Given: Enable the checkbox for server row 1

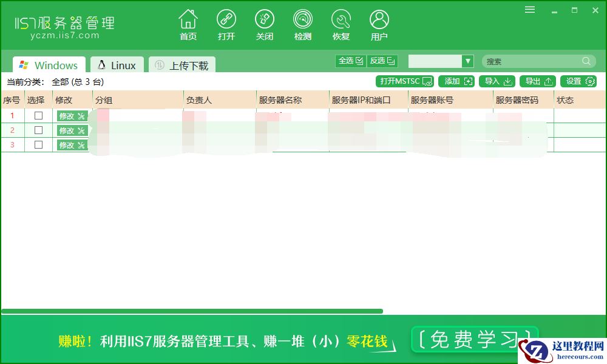Looking at the screenshot, I should click(x=38, y=115).
